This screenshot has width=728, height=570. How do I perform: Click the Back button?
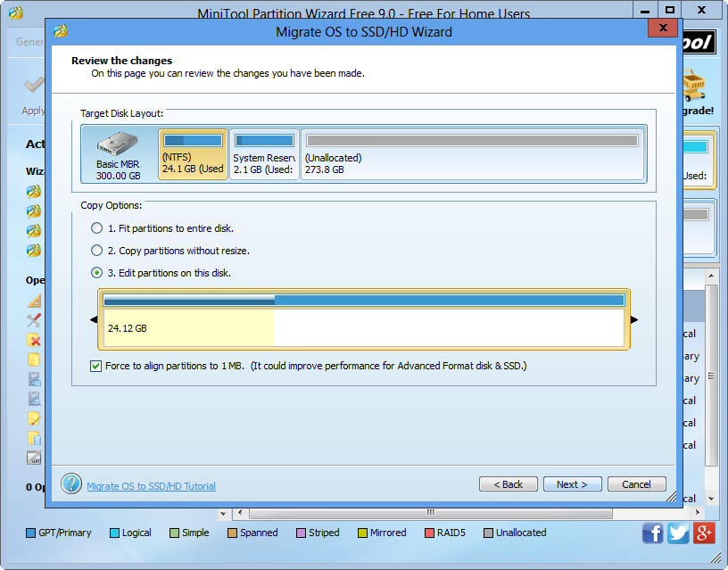point(508,484)
